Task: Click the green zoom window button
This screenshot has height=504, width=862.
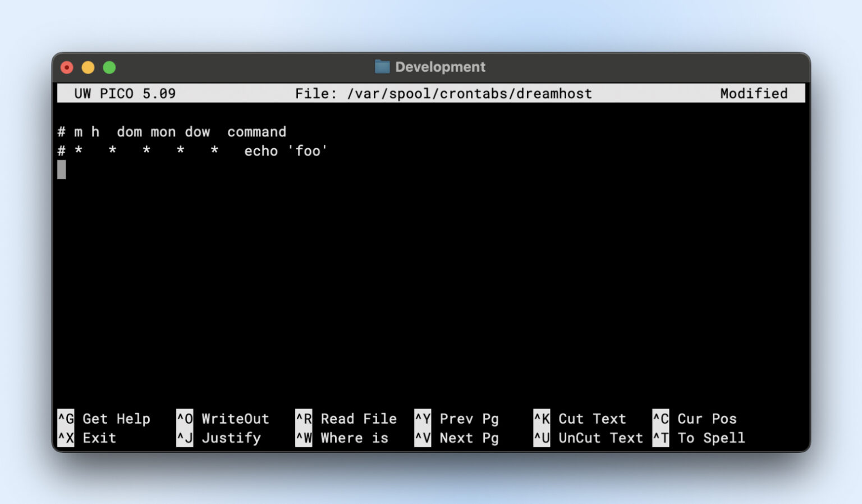Action: (x=109, y=67)
